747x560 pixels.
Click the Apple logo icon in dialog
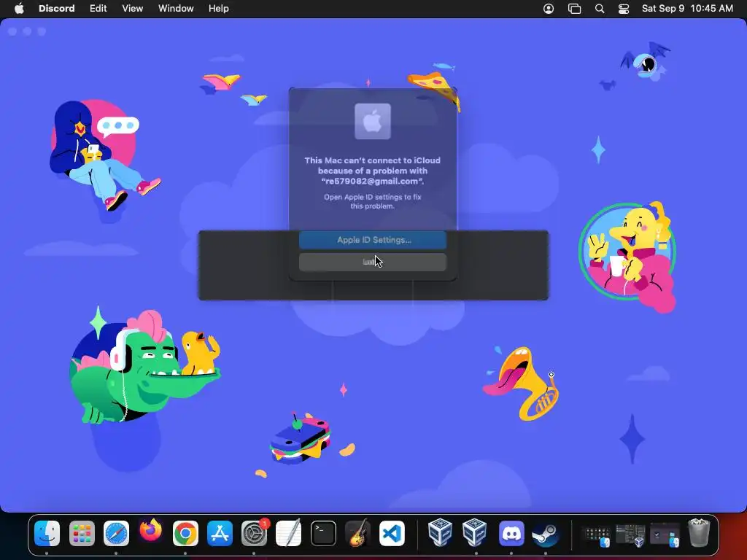tap(373, 122)
